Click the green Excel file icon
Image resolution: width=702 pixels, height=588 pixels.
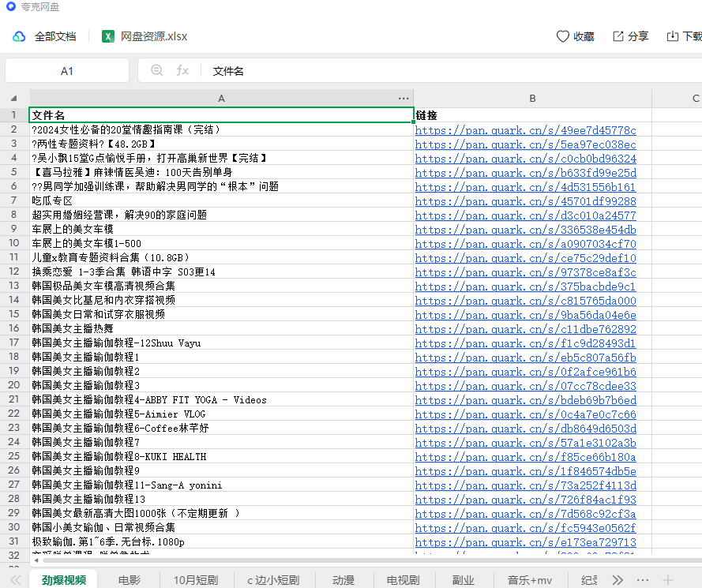[108, 36]
